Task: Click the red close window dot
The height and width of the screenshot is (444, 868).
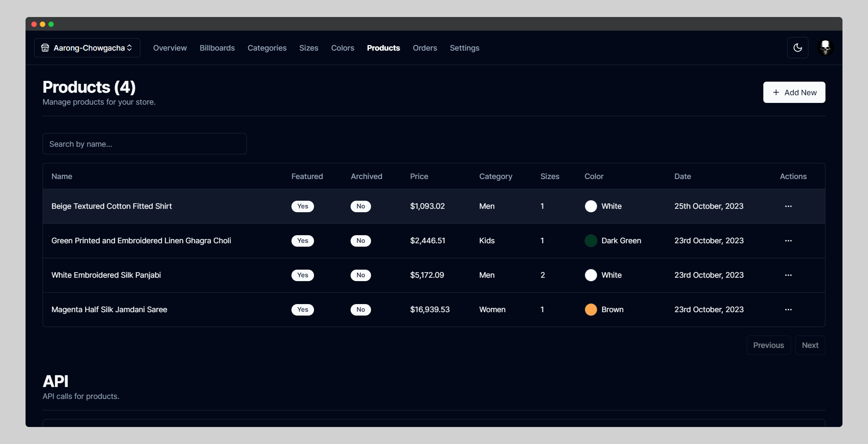Action: click(x=34, y=24)
